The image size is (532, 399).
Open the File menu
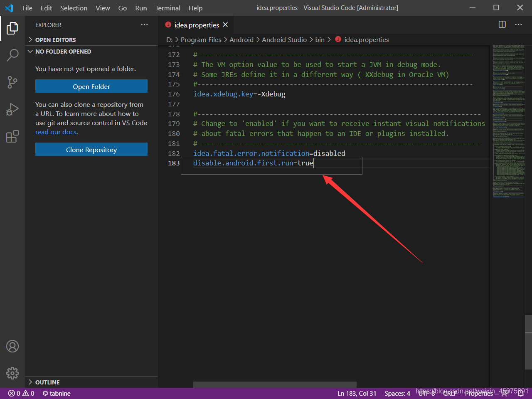point(27,8)
